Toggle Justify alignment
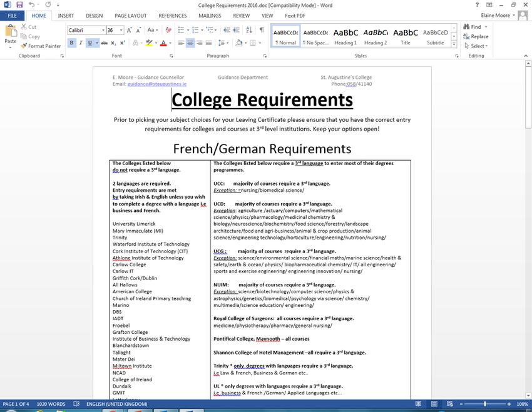 (x=208, y=43)
